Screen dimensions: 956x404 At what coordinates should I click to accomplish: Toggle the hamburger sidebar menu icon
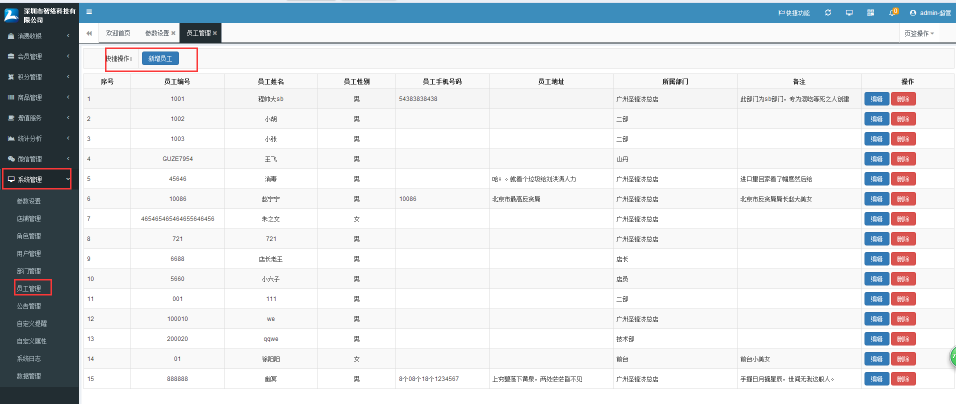click(x=90, y=12)
